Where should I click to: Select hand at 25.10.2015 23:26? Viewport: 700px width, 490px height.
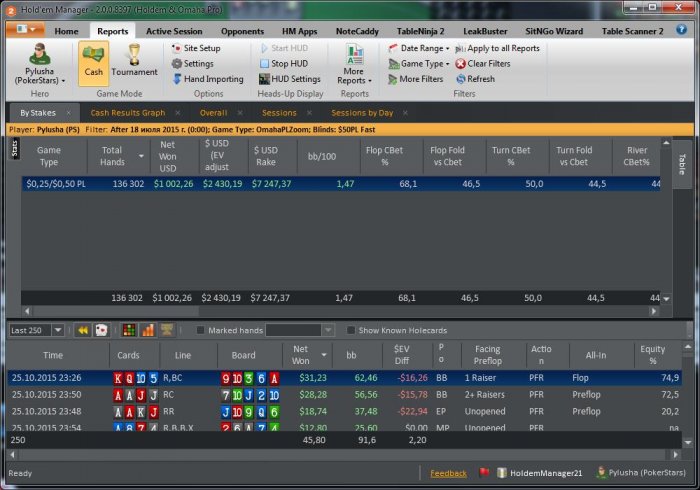tap(345, 378)
